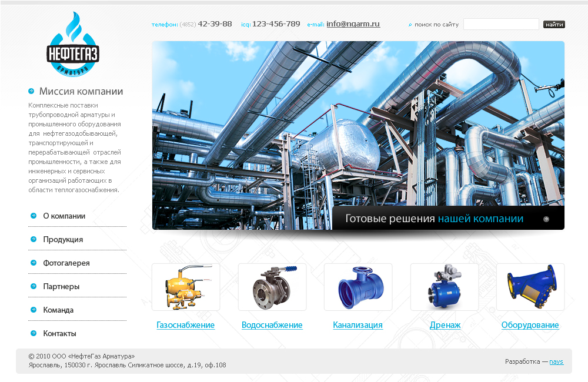Click the blue actuated valve thumbnail

[x=445, y=287]
